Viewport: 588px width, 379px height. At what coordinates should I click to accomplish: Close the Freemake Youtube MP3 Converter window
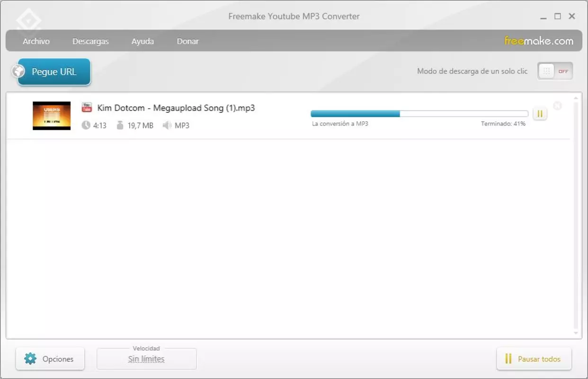coord(572,16)
